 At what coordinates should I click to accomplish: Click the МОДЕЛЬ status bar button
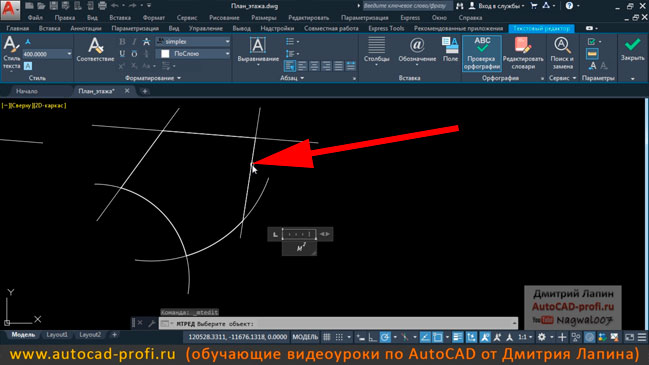click(x=305, y=337)
